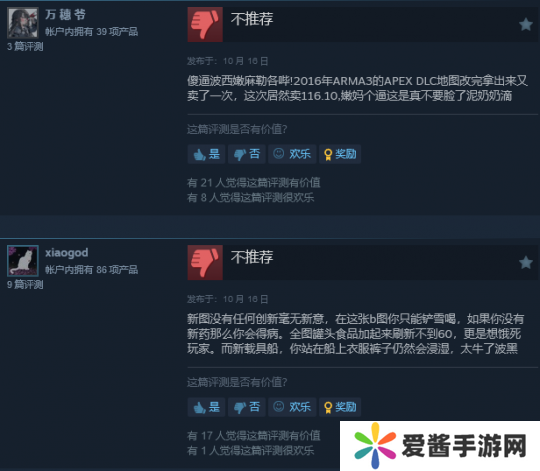
Task: Open xiaogod's cat avatar
Action: tap(23, 261)
